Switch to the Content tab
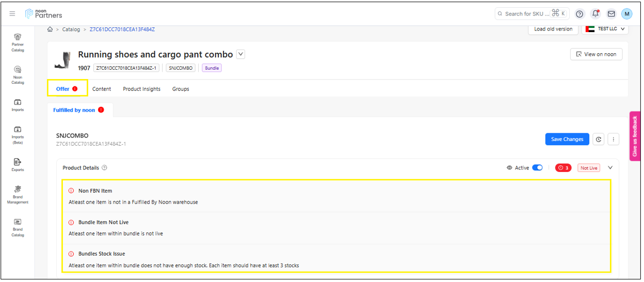Viewport: 644px width, 282px height. (x=102, y=89)
